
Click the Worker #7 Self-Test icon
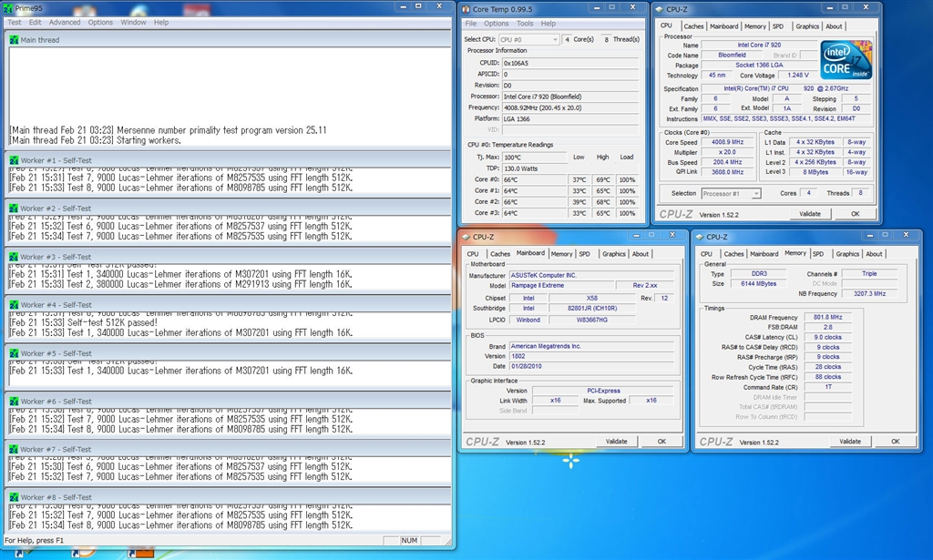click(14, 450)
